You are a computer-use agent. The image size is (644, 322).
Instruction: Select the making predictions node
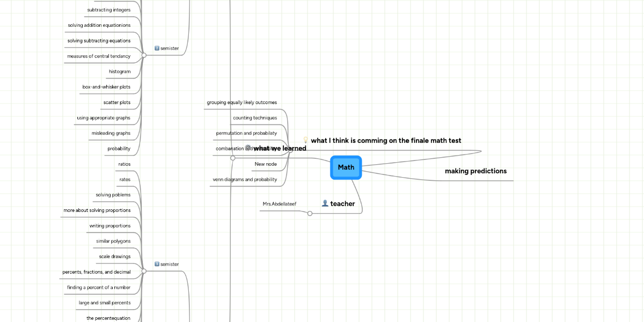pyautogui.click(x=475, y=171)
